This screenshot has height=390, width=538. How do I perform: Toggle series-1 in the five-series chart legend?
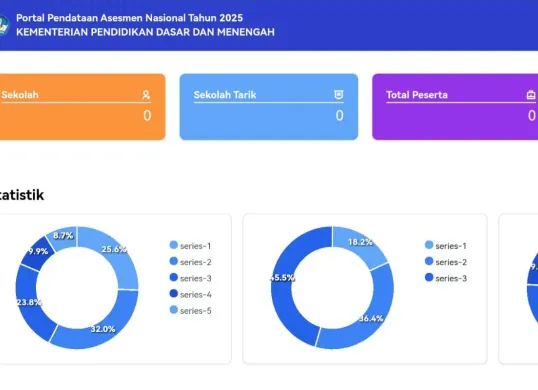click(190, 246)
